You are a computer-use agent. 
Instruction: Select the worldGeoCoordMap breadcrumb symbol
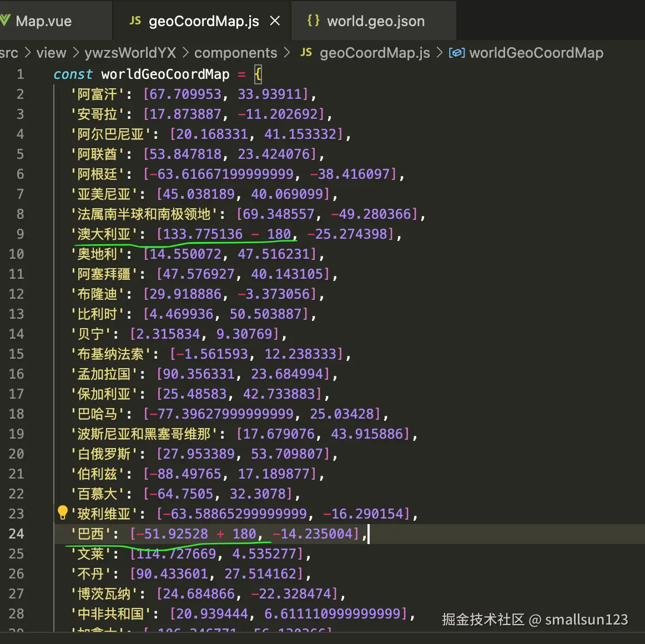(x=536, y=52)
